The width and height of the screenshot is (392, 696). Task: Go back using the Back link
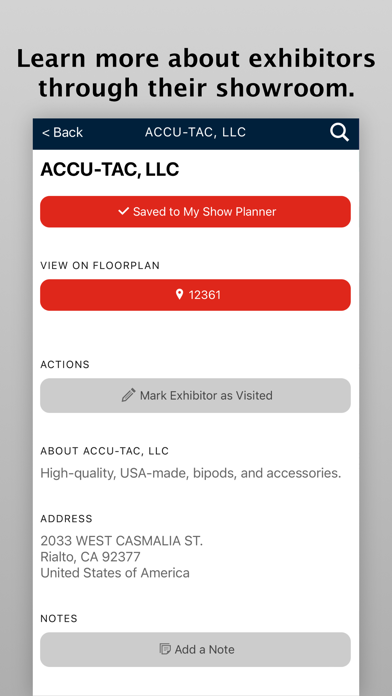pos(62,132)
